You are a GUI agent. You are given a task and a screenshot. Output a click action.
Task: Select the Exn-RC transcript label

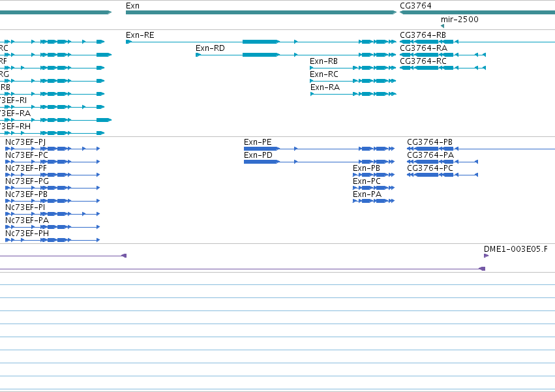[324, 74]
